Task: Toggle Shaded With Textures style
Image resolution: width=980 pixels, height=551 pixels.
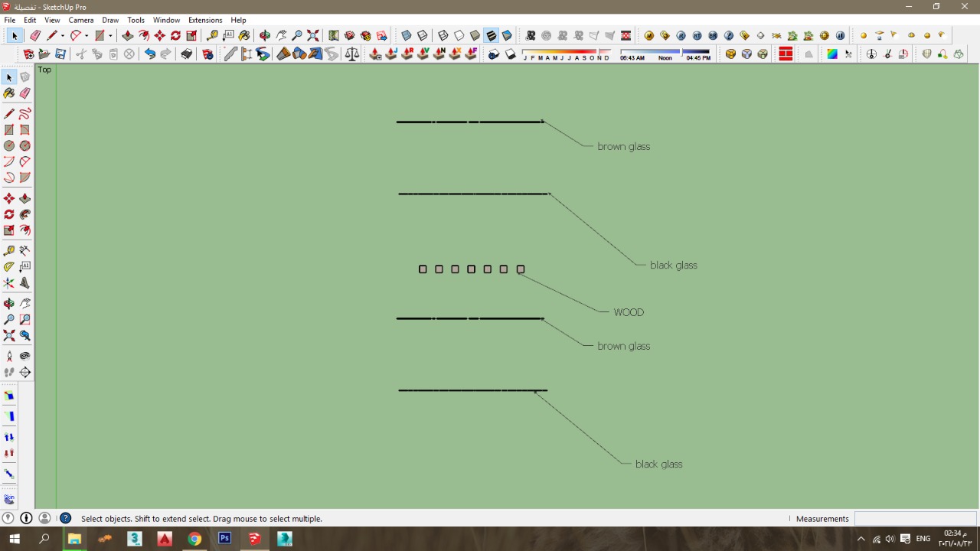Action: click(x=491, y=35)
